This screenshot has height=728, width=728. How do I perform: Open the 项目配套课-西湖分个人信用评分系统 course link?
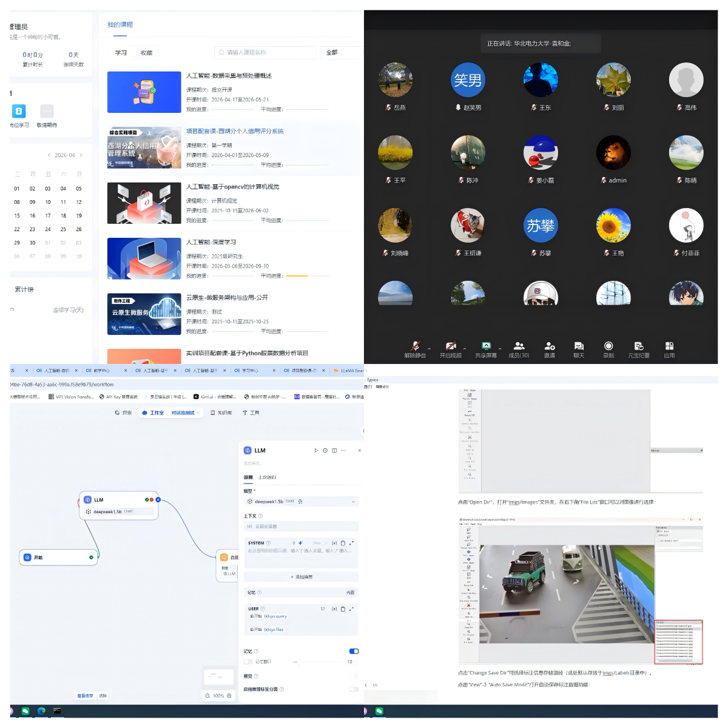(235, 131)
